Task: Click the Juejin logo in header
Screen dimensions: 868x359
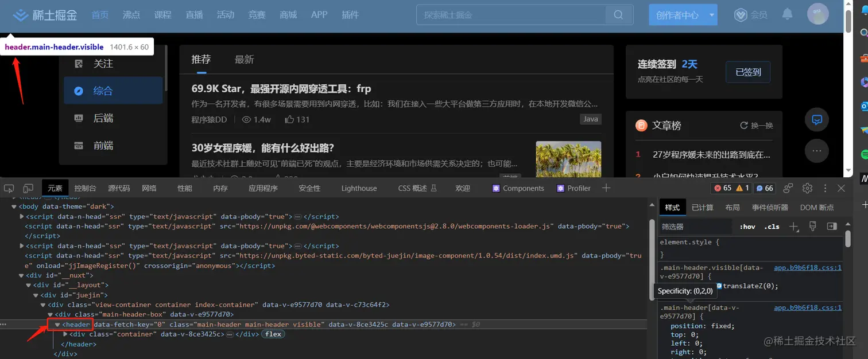Action: (x=45, y=15)
